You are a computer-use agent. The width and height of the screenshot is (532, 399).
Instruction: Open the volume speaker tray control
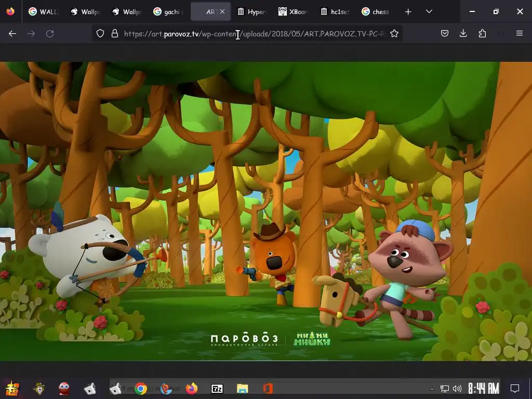[457, 389]
